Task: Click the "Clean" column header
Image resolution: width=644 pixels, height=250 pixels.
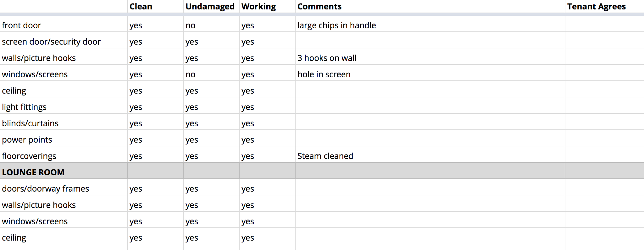Action: point(141,7)
